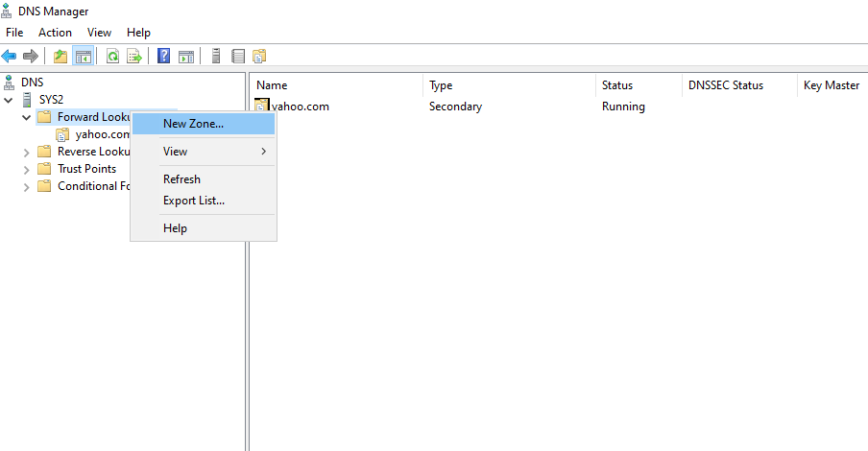This screenshot has height=451, width=868.
Task: Click the notebook record list toolbar icon
Action: pyautogui.click(x=238, y=56)
